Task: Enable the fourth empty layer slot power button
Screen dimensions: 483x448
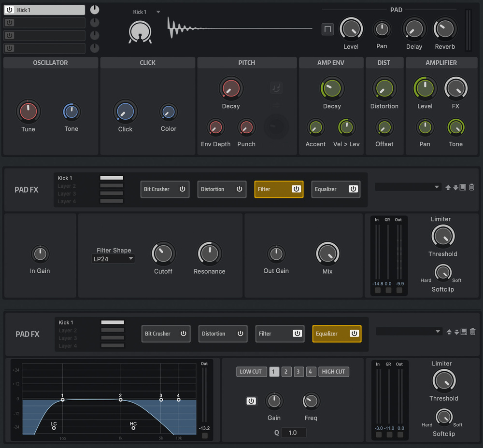Action: click(10, 48)
